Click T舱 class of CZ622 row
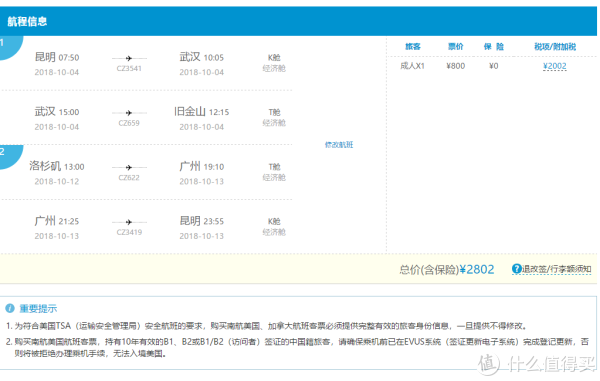This screenshot has height=381, width=600. click(274, 167)
